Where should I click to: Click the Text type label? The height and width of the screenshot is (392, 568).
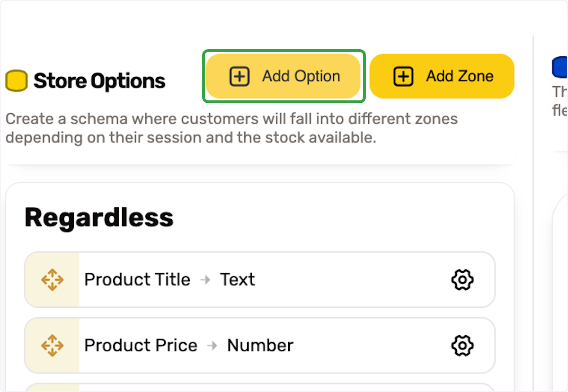[238, 280]
